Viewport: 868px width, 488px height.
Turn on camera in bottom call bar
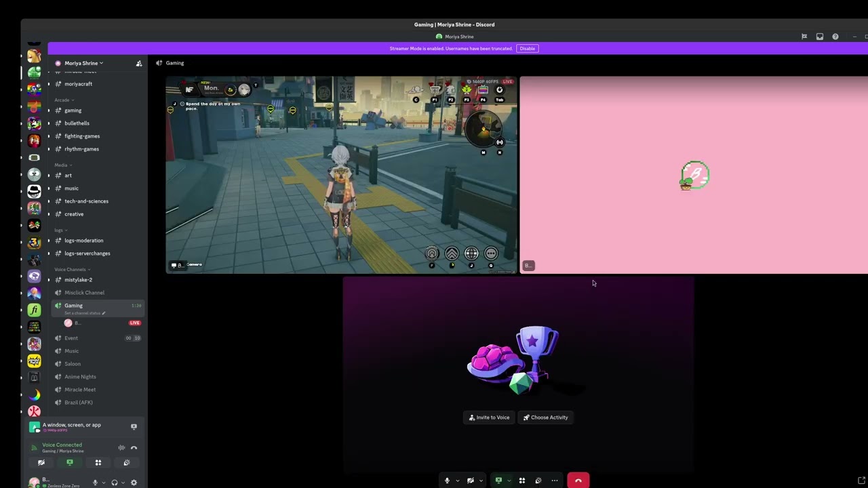[471, 481]
